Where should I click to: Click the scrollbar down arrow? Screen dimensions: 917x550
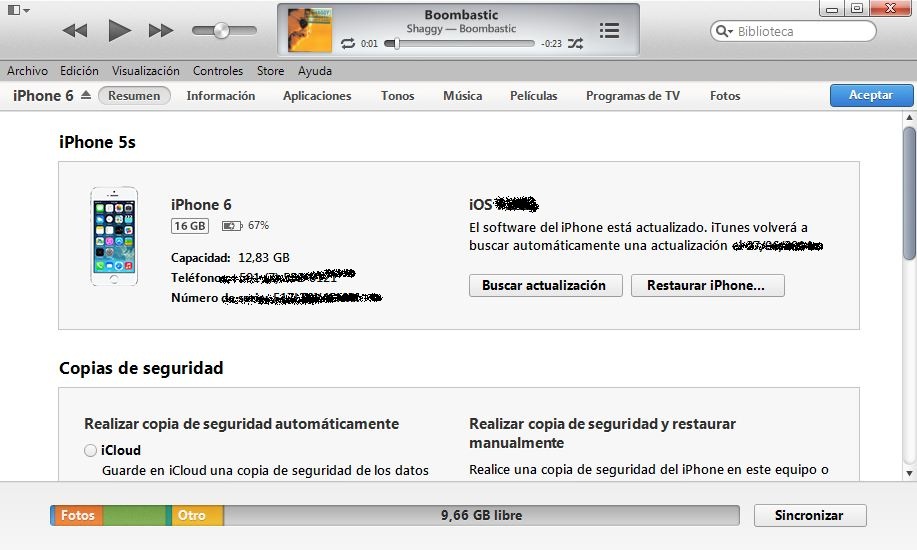coord(909,473)
